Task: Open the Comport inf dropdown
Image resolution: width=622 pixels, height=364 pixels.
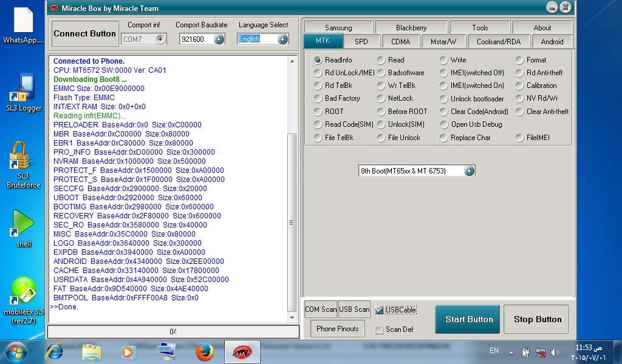Action: click(x=160, y=39)
